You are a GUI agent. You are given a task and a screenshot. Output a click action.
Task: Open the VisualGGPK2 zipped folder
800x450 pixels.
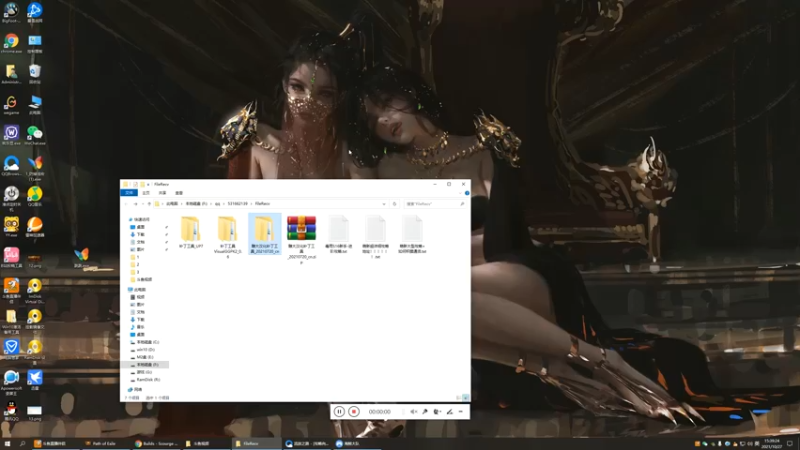(x=228, y=236)
